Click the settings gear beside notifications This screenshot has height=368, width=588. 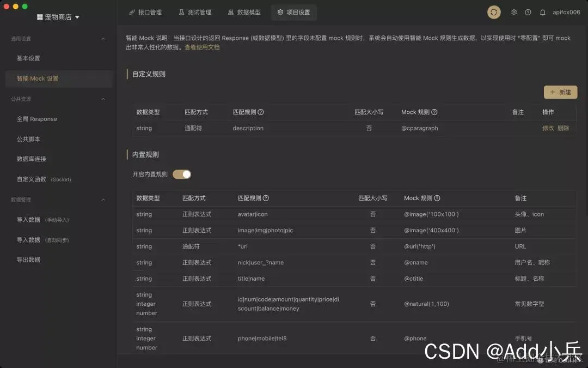513,12
